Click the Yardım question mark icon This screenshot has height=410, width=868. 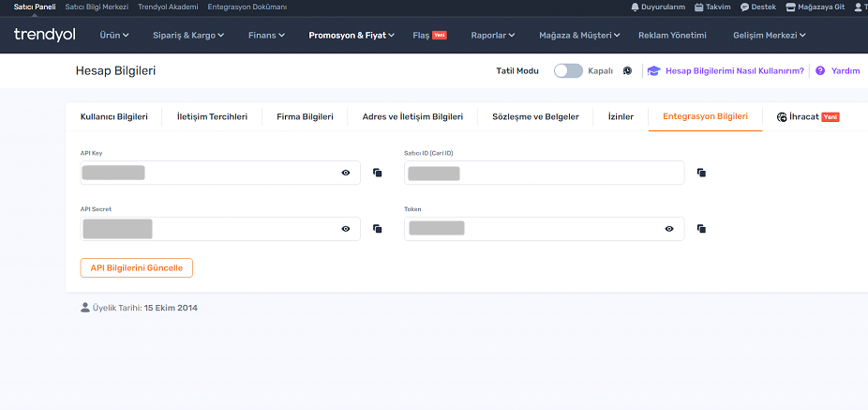click(x=820, y=70)
